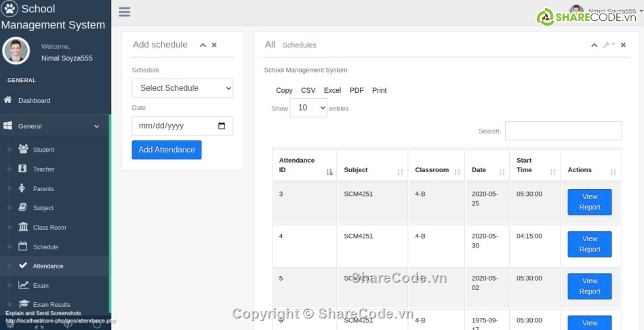This screenshot has height=330, width=644.
Task: Open the Teacher sidebar menu item
Action: pos(44,169)
